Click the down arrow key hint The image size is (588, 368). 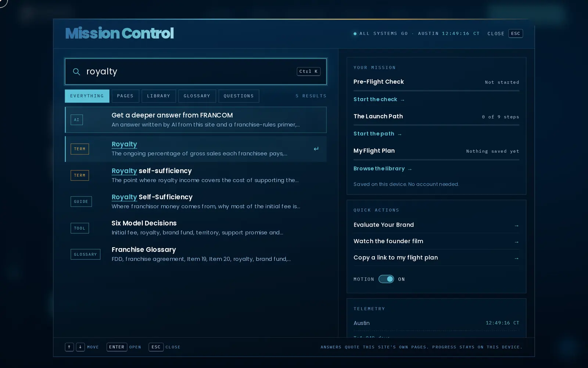click(80, 347)
